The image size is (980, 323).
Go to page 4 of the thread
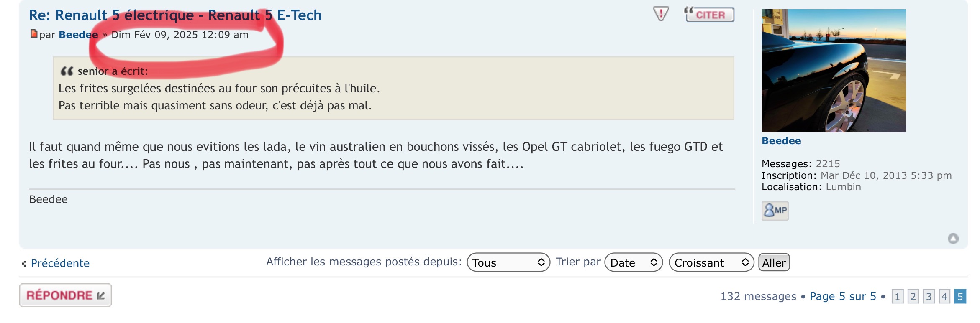click(x=944, y=297)
